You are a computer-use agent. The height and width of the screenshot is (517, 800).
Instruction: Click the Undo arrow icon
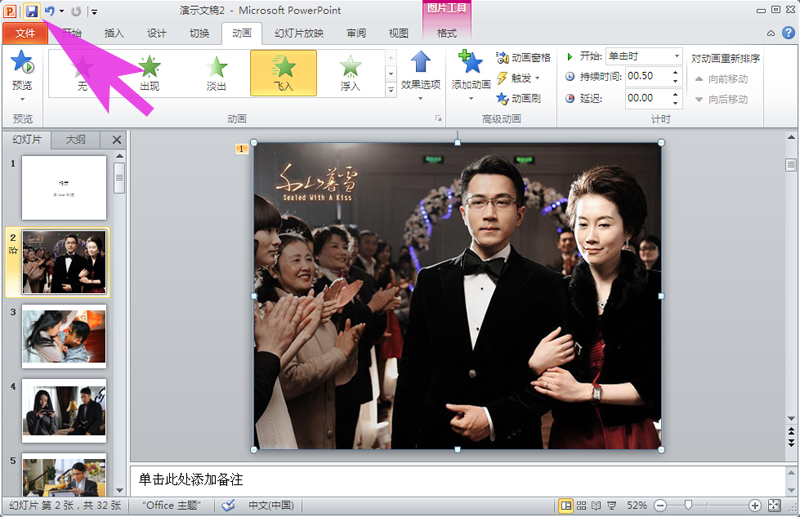49,11
